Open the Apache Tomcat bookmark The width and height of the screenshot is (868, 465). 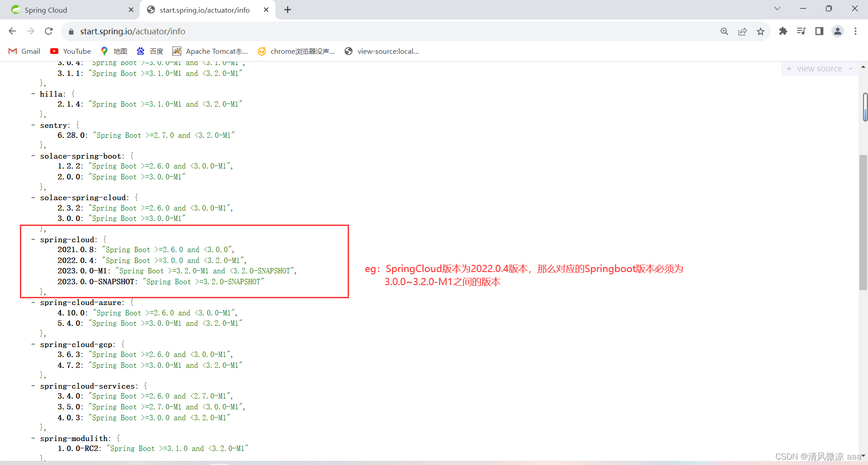click(210, 51)
